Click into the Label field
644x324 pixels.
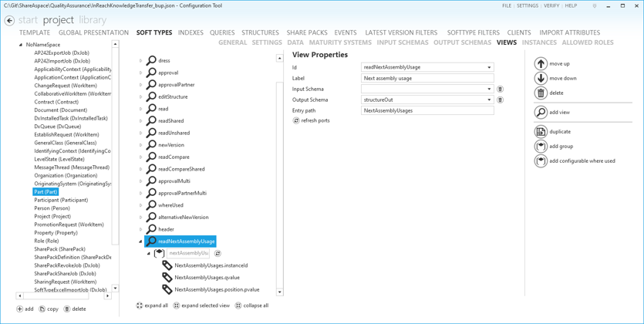point(427,78)
